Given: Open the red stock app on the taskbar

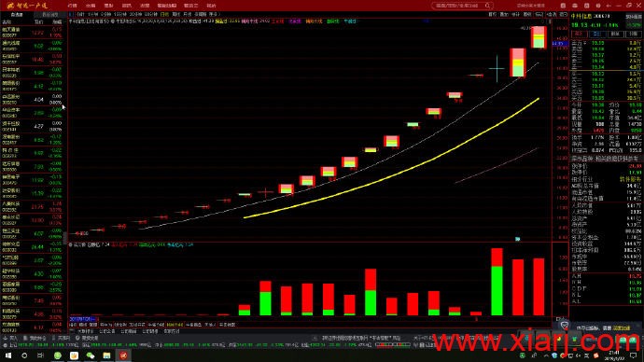Looking at the screenshot, I should tap(123, 355).
